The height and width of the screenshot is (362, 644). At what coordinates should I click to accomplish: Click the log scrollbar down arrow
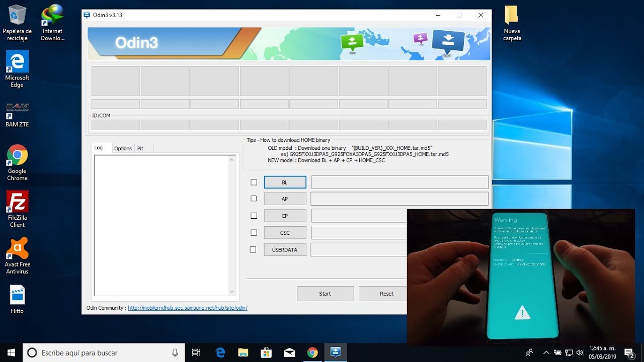(232, 292)
